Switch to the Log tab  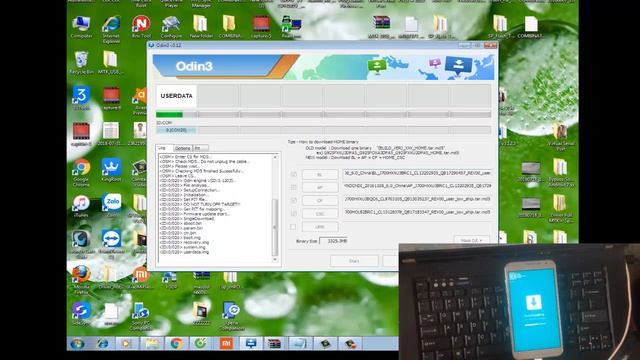(x=163, y=148)
